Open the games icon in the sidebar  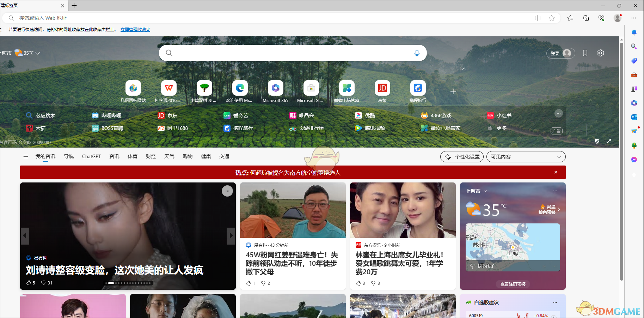coord(634,89)
